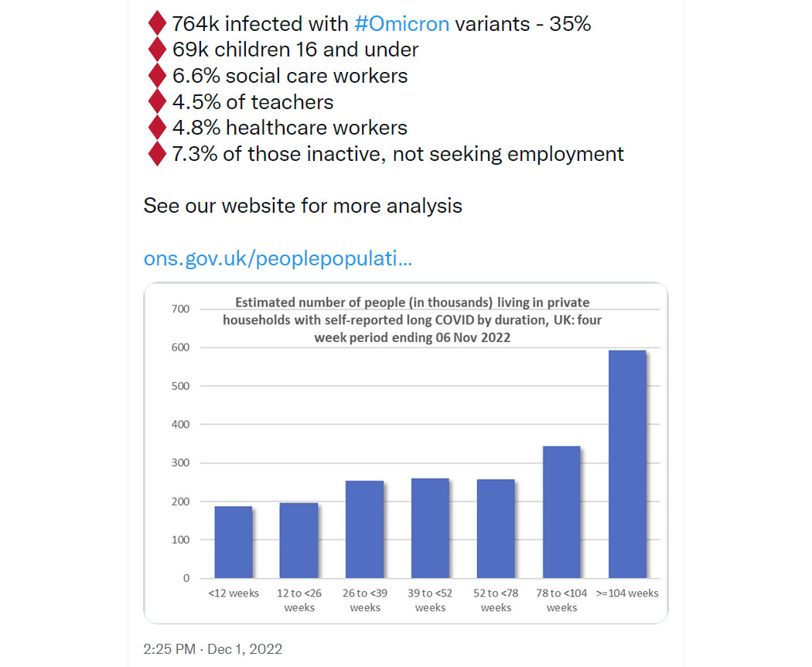
Task: Click the diamond beside healthcare workers
Action: [x=157, y=128]
